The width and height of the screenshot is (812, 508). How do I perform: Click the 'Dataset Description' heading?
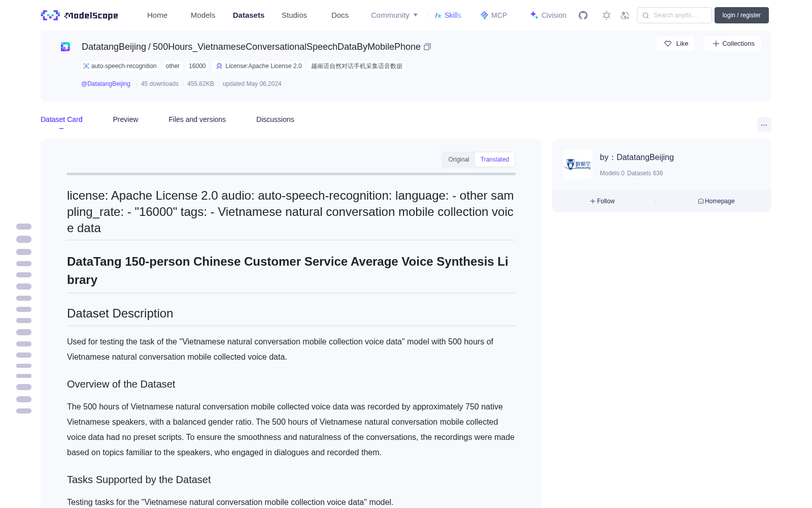pyautogui.click(x=120, y=313)
